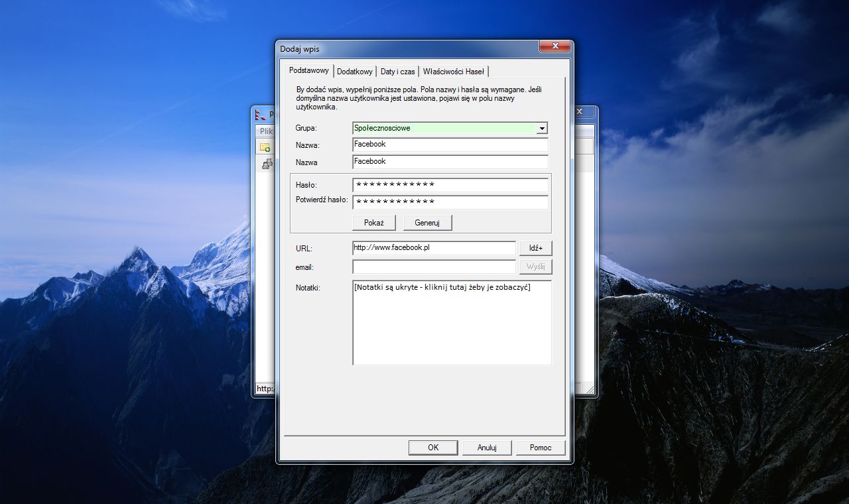Open help with the Pomoc button
Screen dimensions: 849x504
click(x=541, y=448)
